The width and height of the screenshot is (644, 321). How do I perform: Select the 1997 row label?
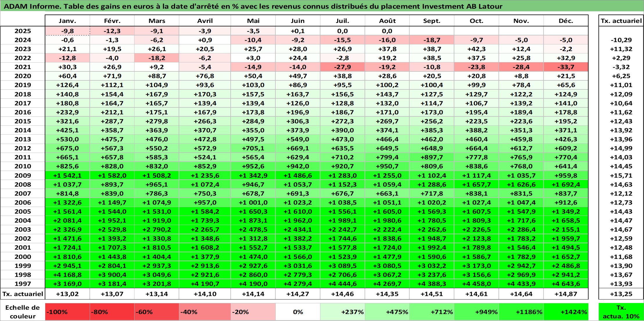23,284
